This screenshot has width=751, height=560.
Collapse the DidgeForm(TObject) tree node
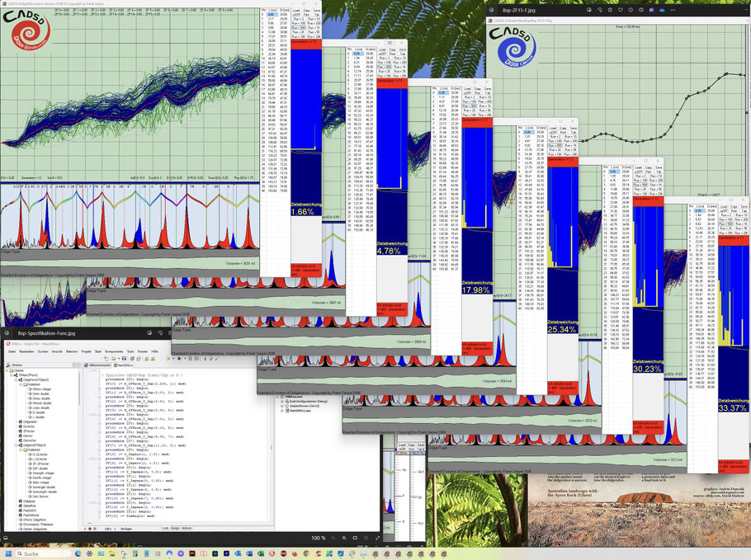tap(17, 381)
